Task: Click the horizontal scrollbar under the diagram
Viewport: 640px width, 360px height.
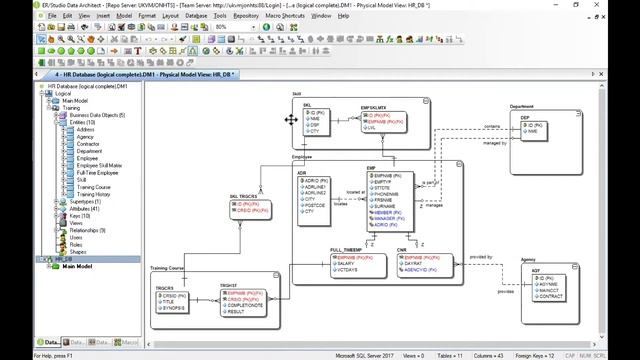Action: click(x=371, y=344)
